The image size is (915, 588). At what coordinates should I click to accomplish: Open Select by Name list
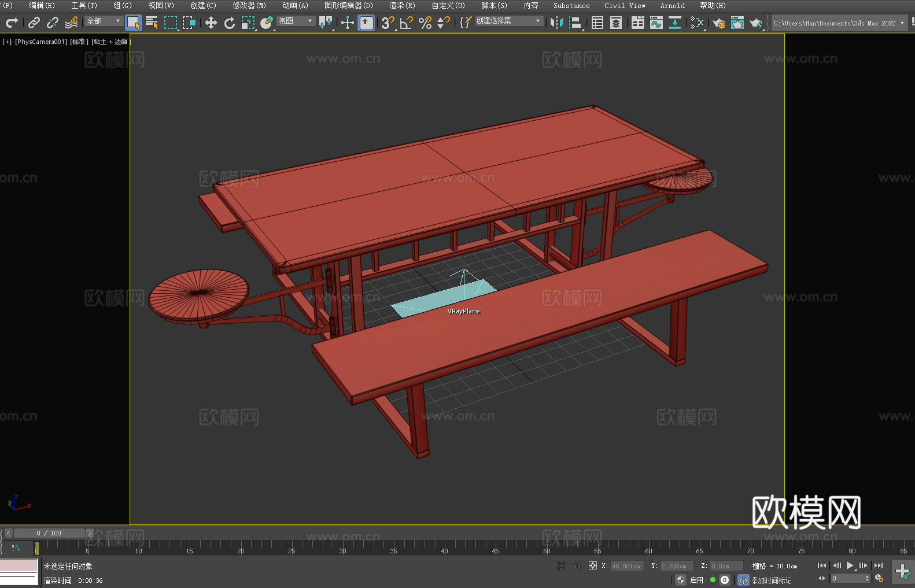pyautogui.click(x=152, y=23)
